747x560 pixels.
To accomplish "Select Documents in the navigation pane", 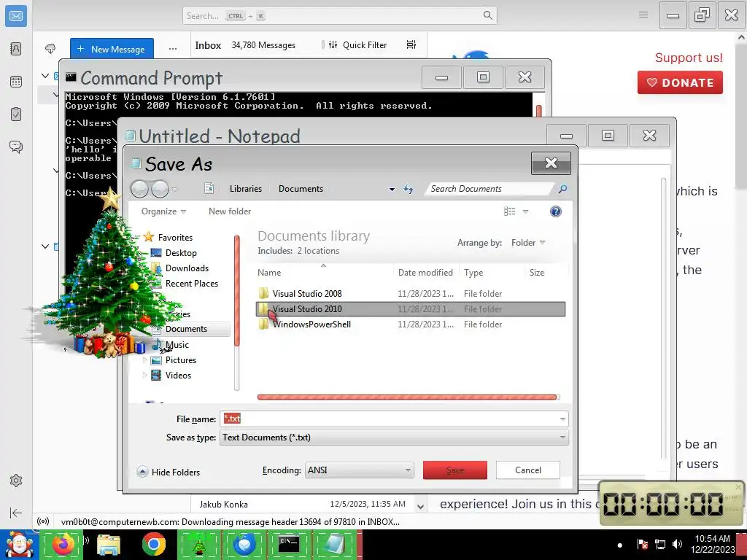I will click(186, 329).
